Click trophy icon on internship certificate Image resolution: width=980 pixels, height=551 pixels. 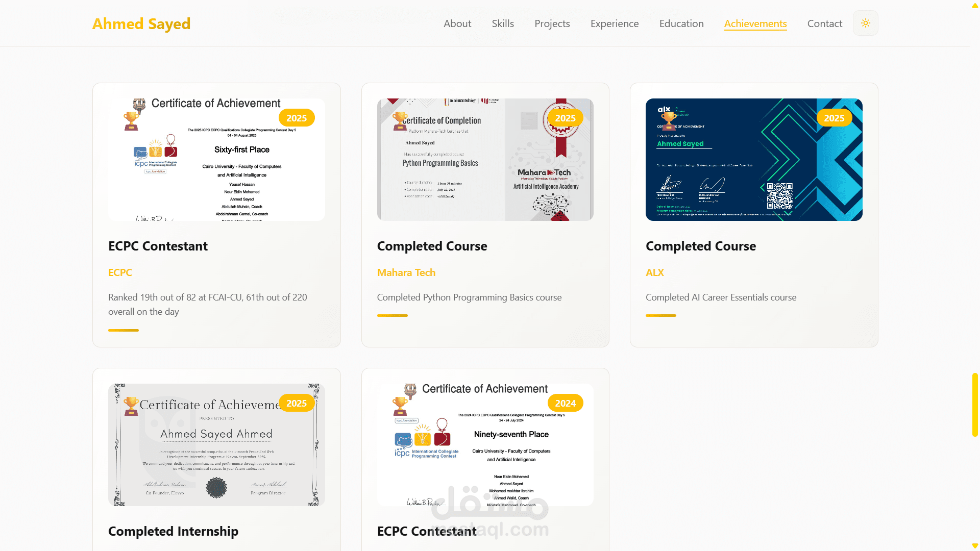click(131, 406)
